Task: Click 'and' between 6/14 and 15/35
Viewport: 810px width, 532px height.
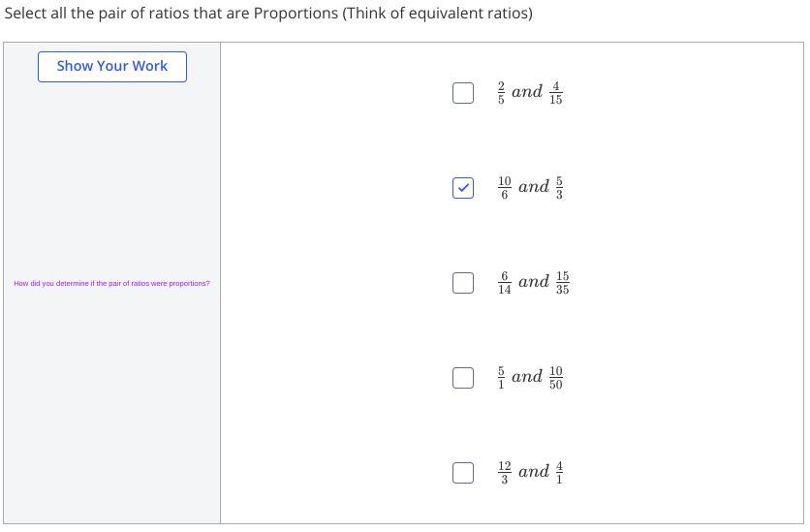Action: 533,282
